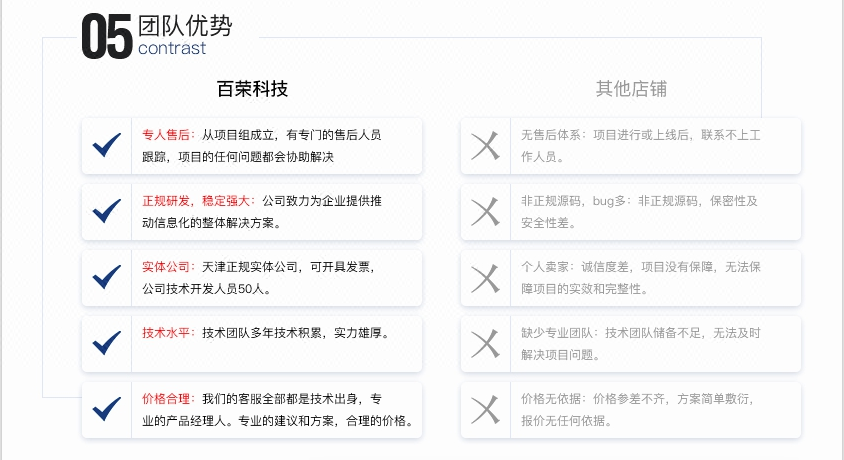The height and width of the screenshot is (460, 844).
Task: Select the 其他店铺 column heading
Action: 631,89
